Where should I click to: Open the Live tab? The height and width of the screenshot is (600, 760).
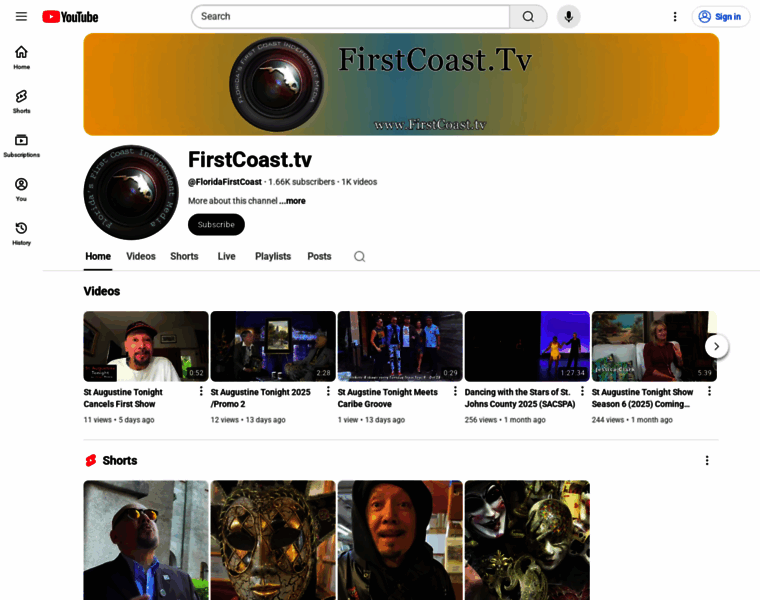coord(226,256)
